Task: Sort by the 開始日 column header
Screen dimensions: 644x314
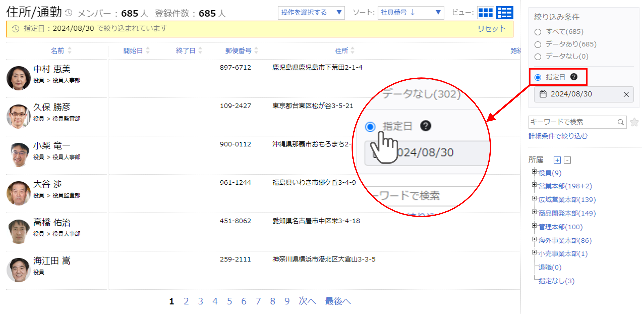Action: tap(136, 51)
